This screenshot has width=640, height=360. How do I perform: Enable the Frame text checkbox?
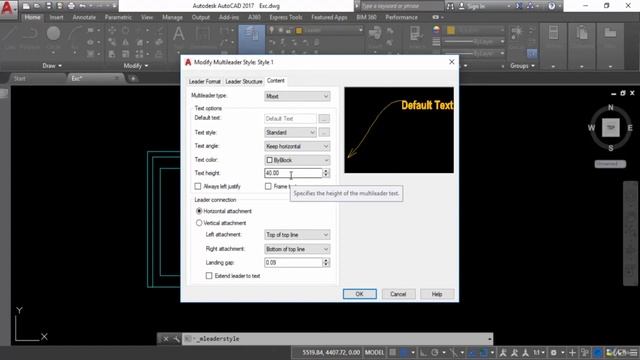point(268,187)
